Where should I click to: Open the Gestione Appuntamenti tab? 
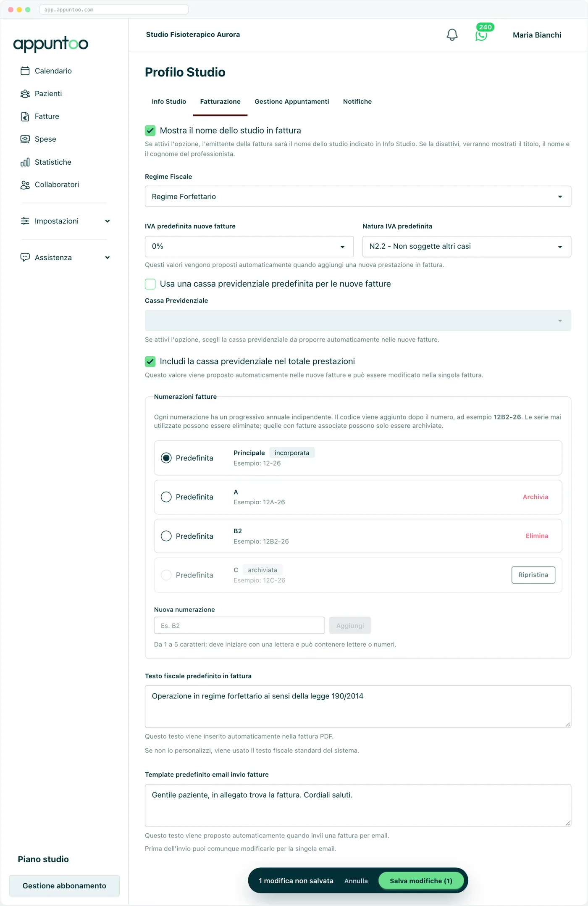[292, 102]
